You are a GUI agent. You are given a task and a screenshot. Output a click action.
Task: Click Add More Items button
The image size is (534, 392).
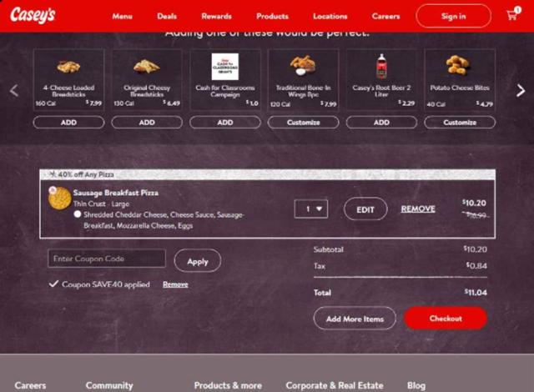coord(355,319)
